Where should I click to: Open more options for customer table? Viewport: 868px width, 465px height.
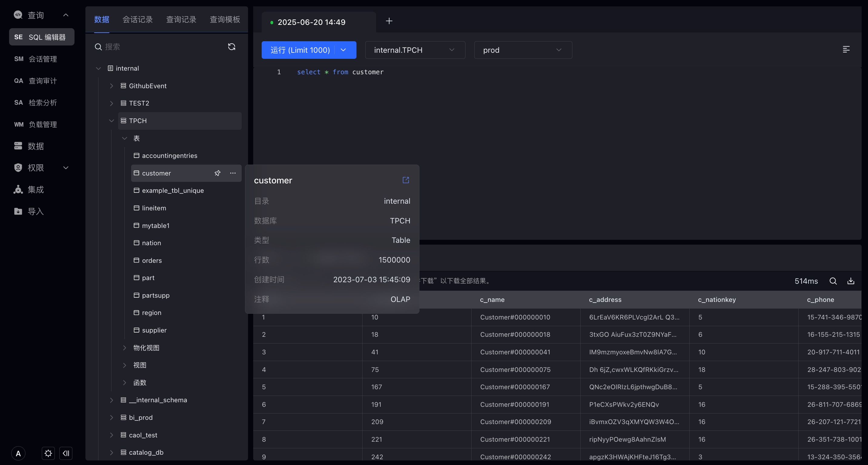(x=233, y=173)
